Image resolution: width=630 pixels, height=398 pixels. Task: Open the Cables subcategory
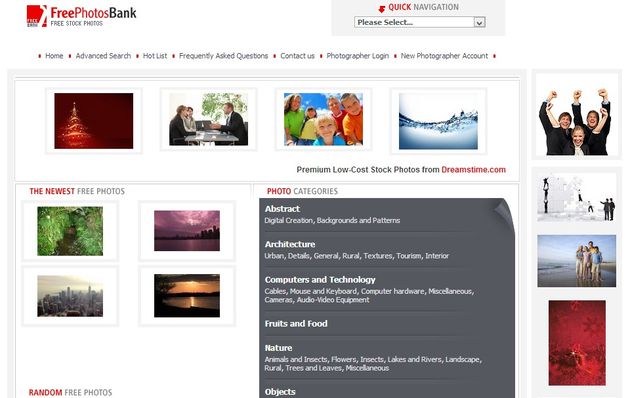coord(275,291)
